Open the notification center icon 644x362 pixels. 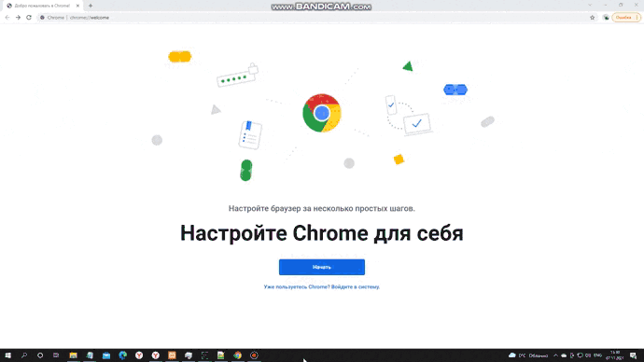click(x=634, y=355)
